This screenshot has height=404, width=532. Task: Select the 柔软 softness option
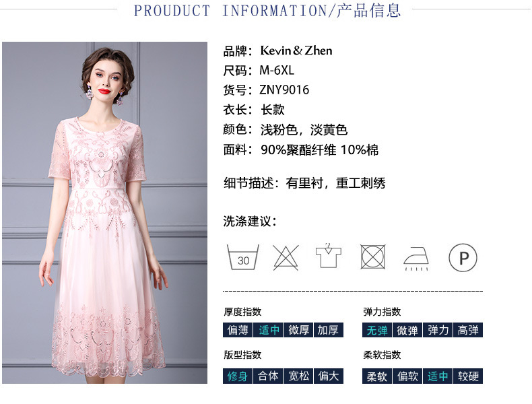coord(377,376)
